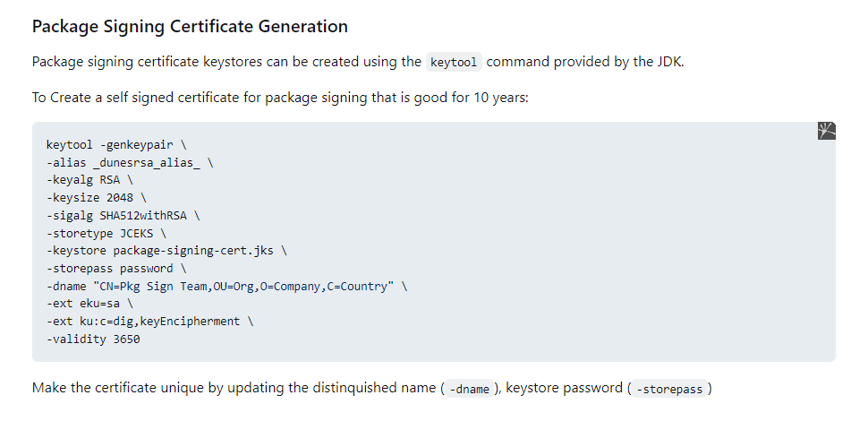Image resolution: width=868 pixels, height=421 pixels.
Task: Click the -storetype JCEKS line
Action: [x=106, y=233]
